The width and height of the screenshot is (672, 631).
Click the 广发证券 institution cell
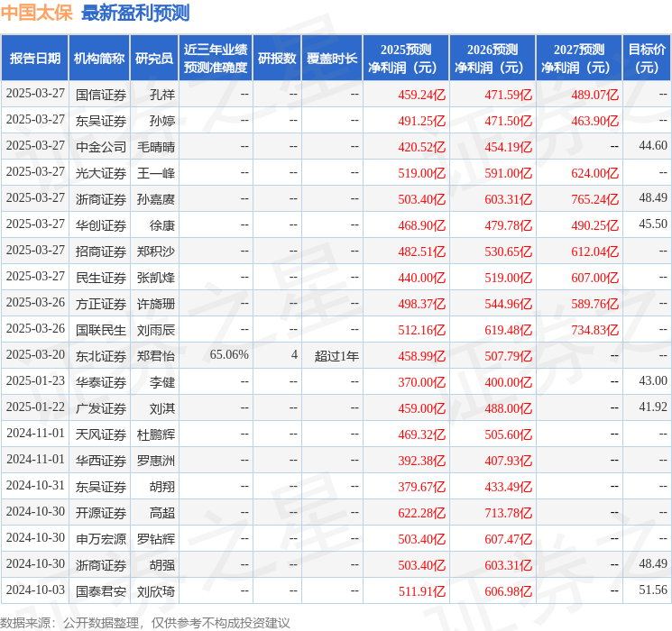coord(101,408)
